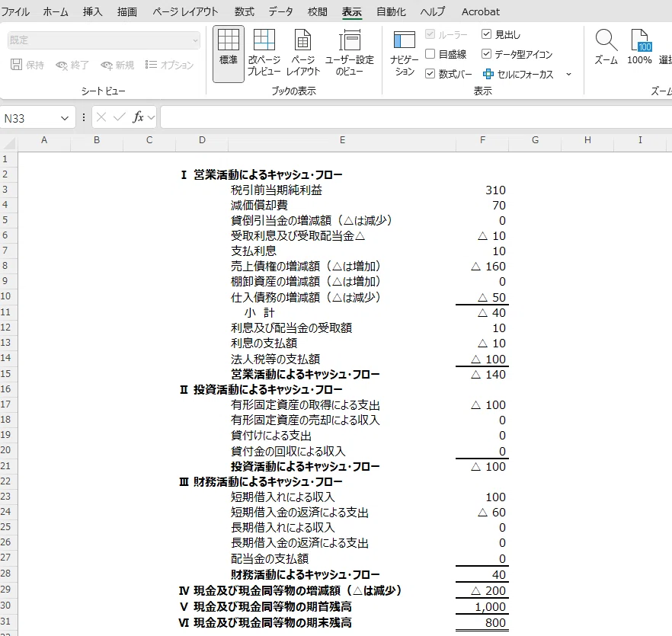Click the formula bar confirm checkmark icon
The height and width of the screenshot is (636, 672).
[x=120, y=117]
